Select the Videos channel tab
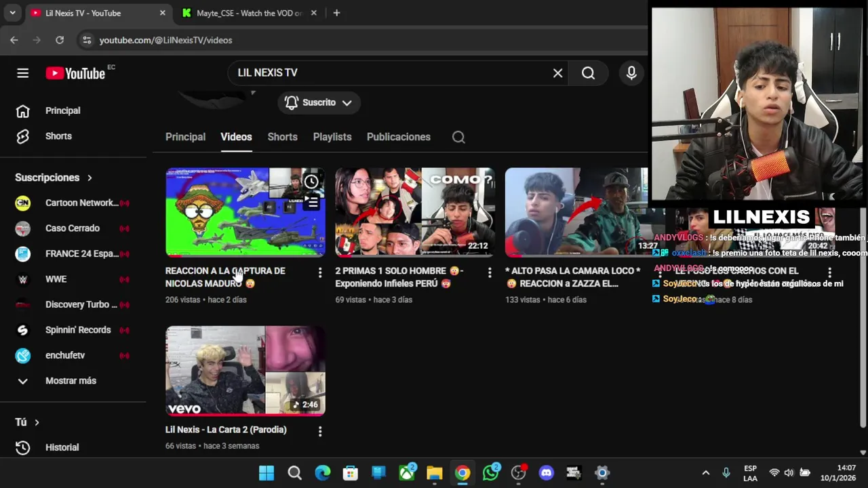Viewport: 868px width, 488px height. click(x=236, y=137)
